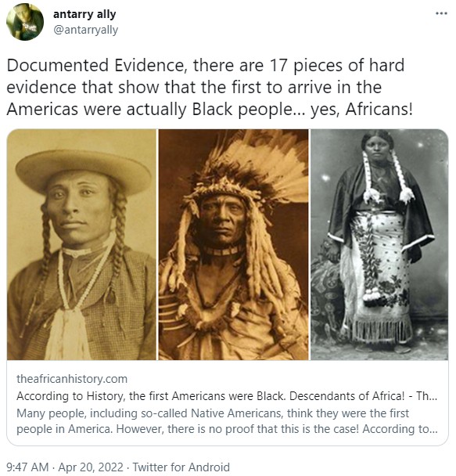
Task: Open the right photo of standing woman
Action: tap(379, 245)
